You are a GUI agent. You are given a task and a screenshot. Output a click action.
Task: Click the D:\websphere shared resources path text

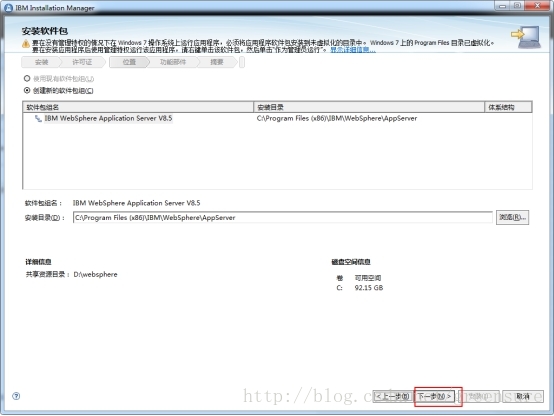[x=95, y=274]
